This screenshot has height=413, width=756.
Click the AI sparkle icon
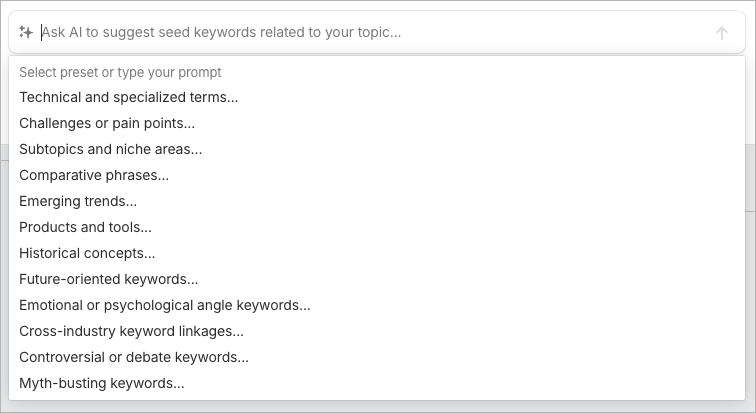[x=26, y=32]
